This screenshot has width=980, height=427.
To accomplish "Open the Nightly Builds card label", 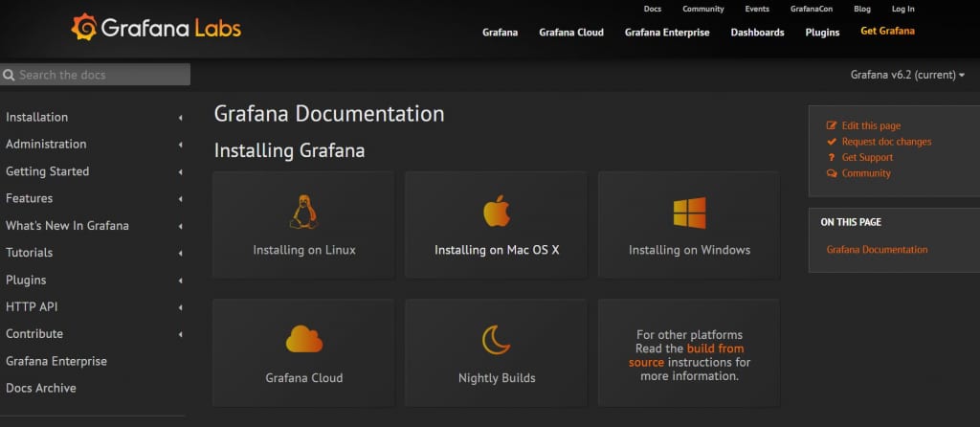I will [497, 378].
